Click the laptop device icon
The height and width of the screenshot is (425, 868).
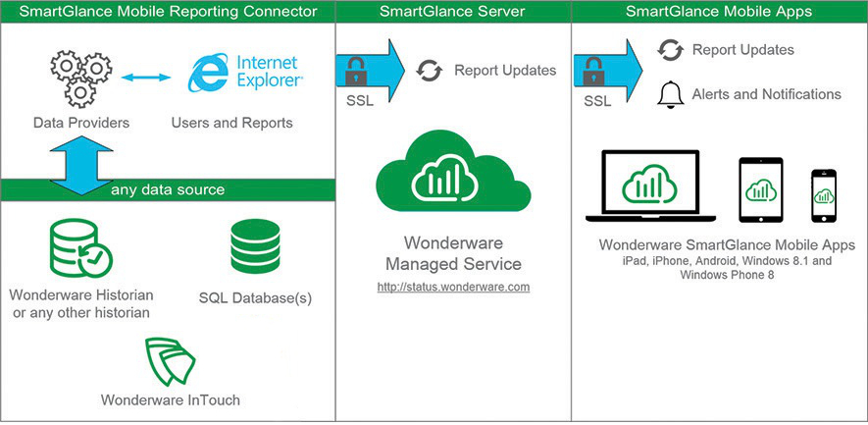(x=650, y=186)
